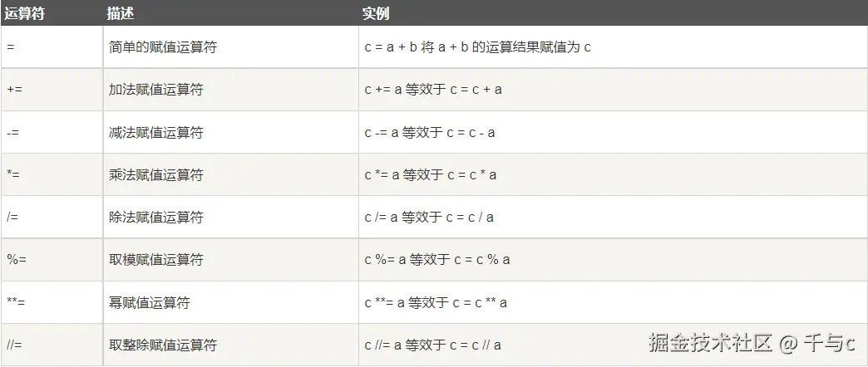This screenshot has width=868, height=367.
Task: Click the 乘法赋值运算符 description
Action: click(156, 174)
